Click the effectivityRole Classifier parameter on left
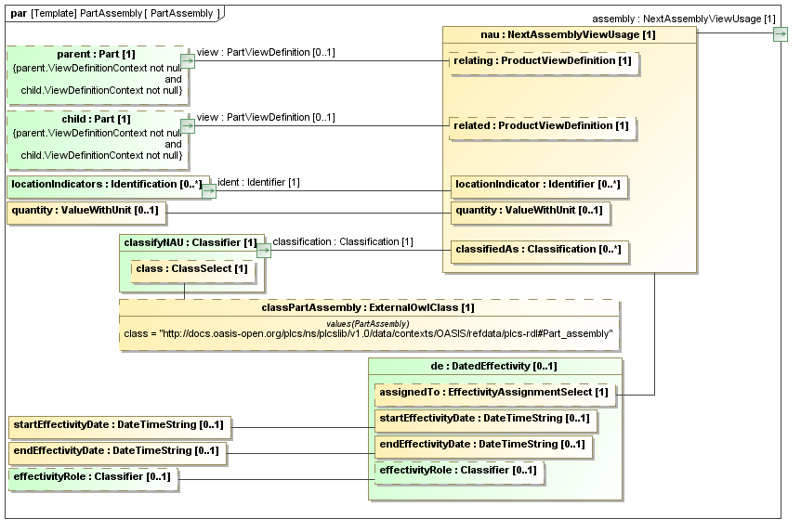This screenshot has height=532, width=801. click(x=92, y=478)
